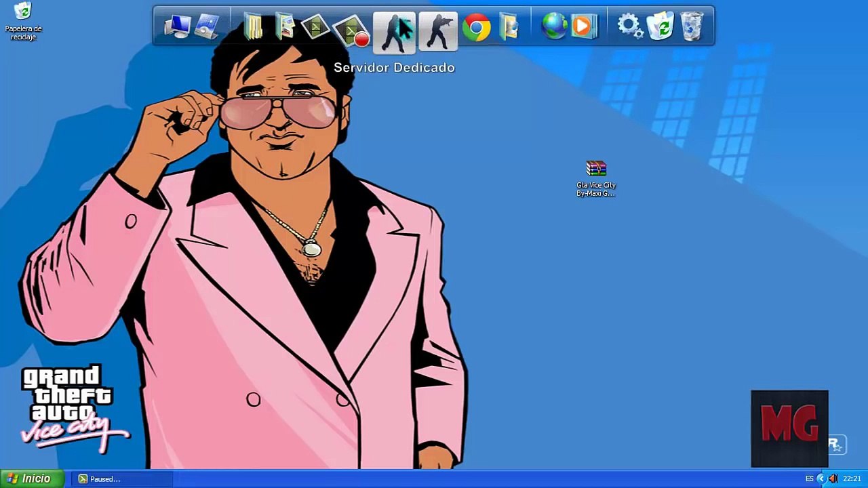Open the trash bin dock icon
The width and height of the screenshot is (868, 488).
(692, 27)
